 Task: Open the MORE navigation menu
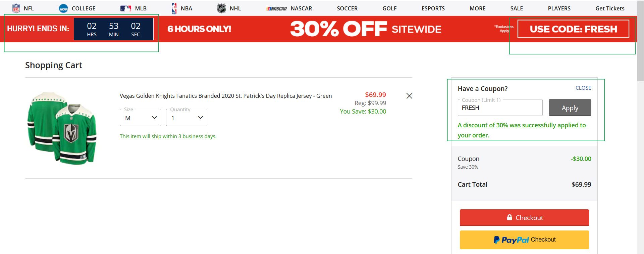477,8
